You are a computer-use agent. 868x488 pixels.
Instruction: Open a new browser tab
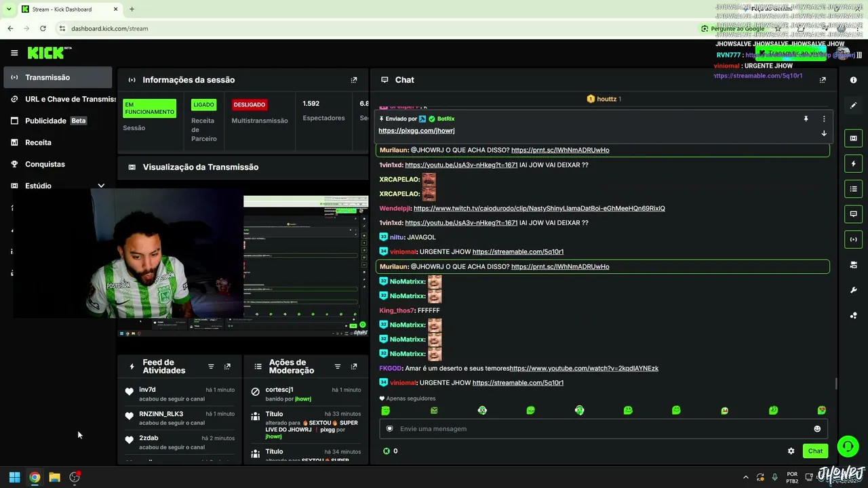132,9
